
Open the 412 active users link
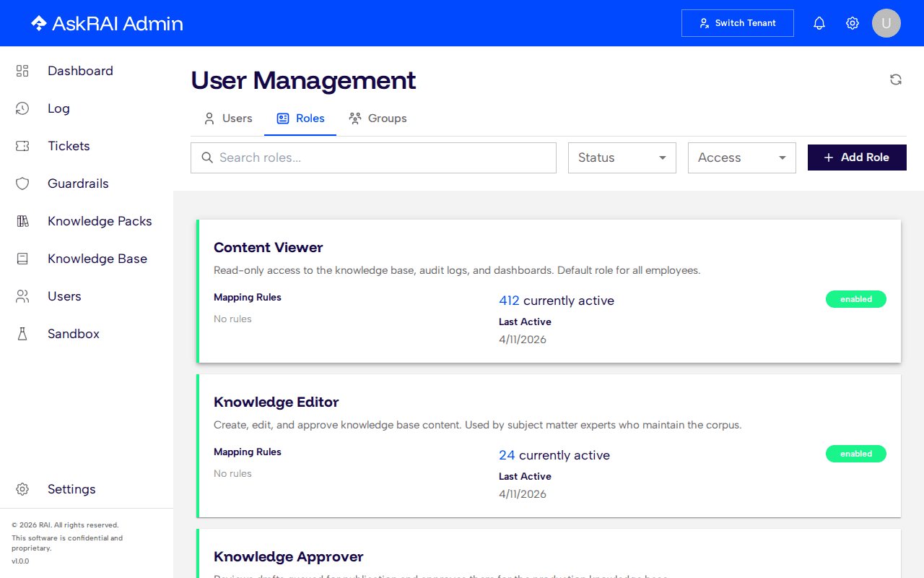[x=509, y=301]
